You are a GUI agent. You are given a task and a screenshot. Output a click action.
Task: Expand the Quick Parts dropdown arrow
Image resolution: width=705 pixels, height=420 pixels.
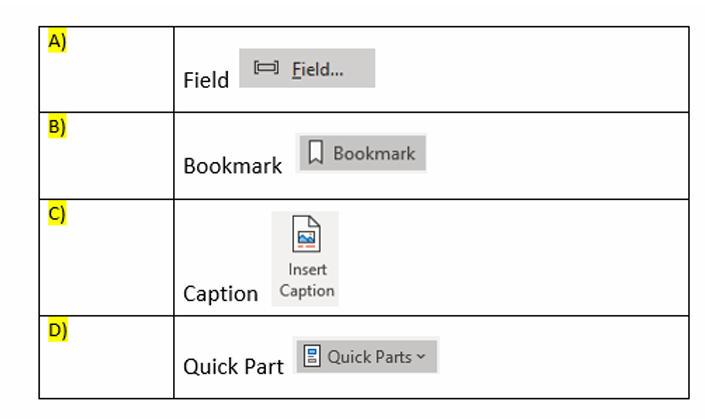(421, 357)
